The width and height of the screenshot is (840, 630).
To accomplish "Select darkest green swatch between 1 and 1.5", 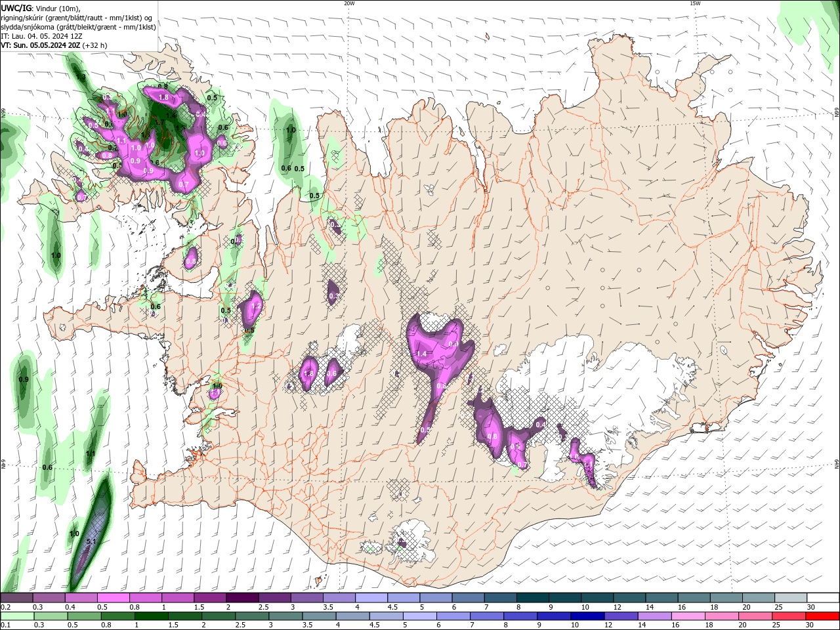I will click(x=151, y=616).
